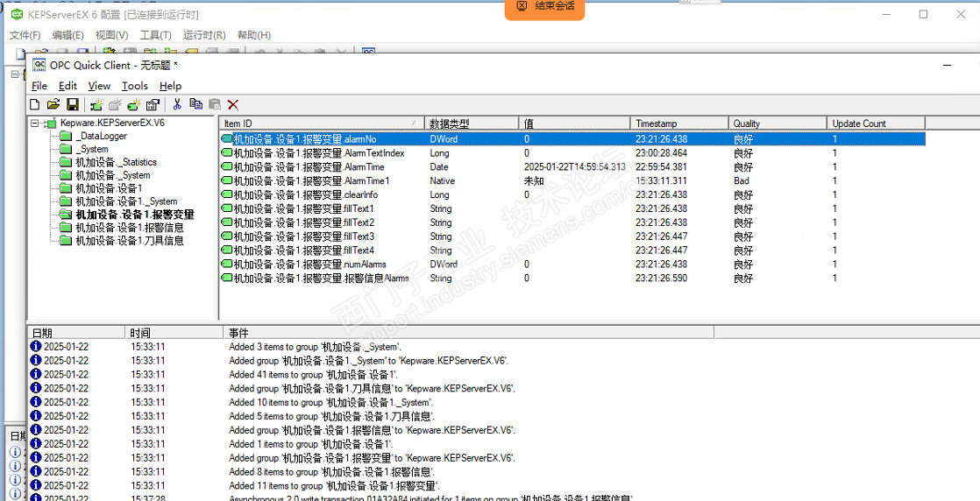Select 机加设备.设备1.刀具信息 group in tree
Viewport: 980px width, 501px height.
[x=130, y=241]
